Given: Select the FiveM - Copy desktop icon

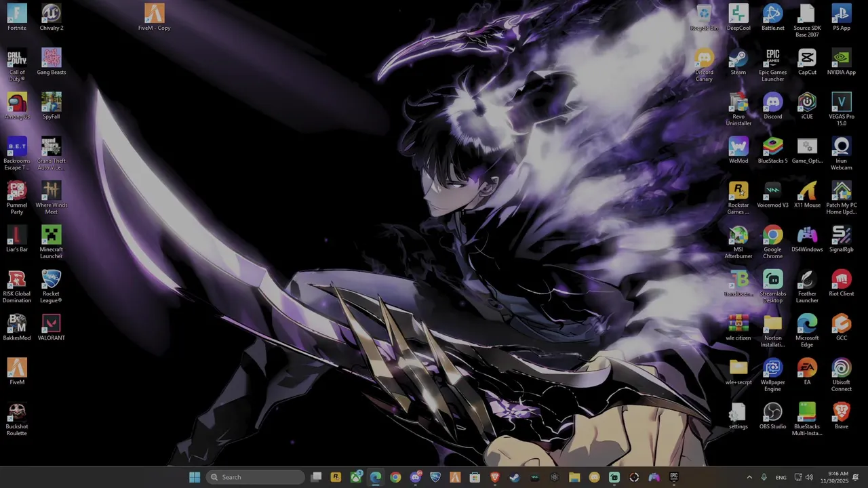Looking at the screenshot, I should [154, 18].
